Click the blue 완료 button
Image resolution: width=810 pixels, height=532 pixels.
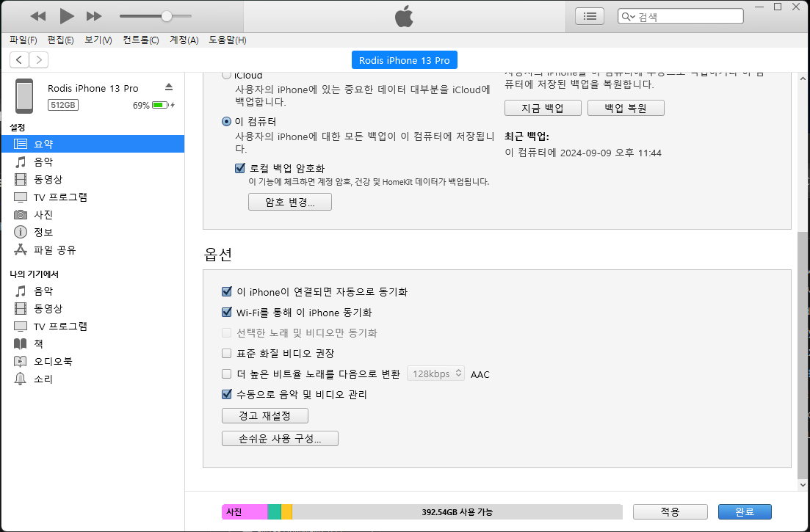[745, 512]
